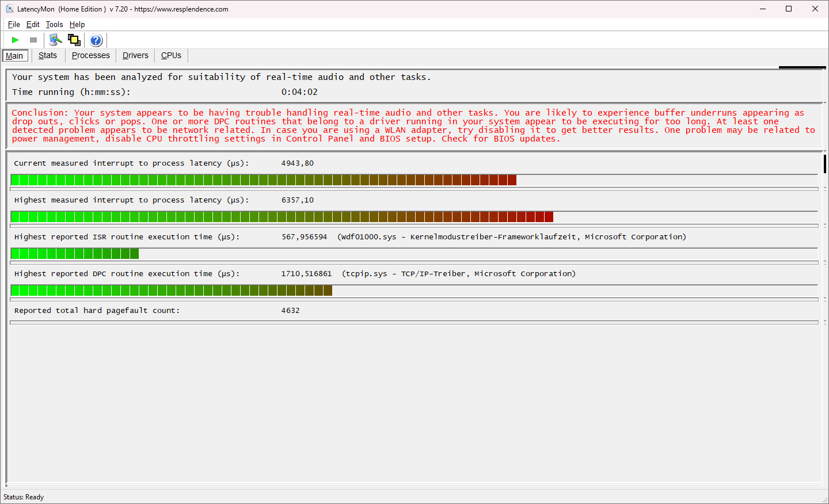
Task: Click 'Highest measured interrupt to process latency' label
Action: [x=131, y=200]
